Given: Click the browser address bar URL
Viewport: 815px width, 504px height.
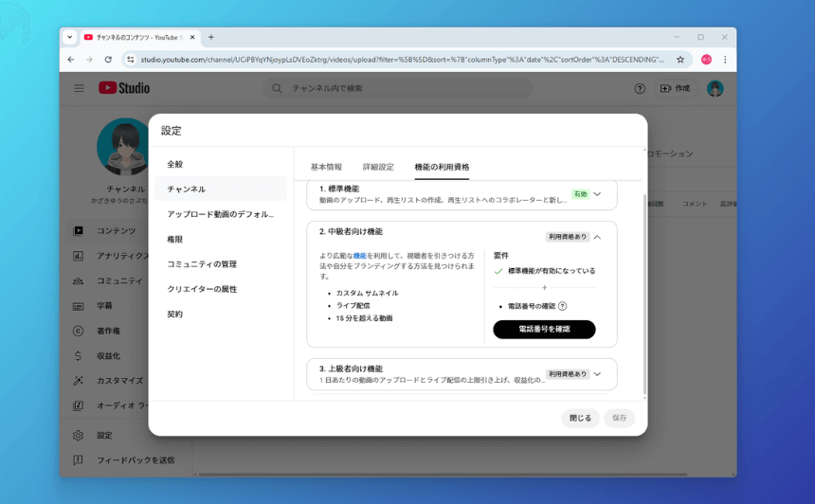Looking at the screenshot, I should 402,60.
